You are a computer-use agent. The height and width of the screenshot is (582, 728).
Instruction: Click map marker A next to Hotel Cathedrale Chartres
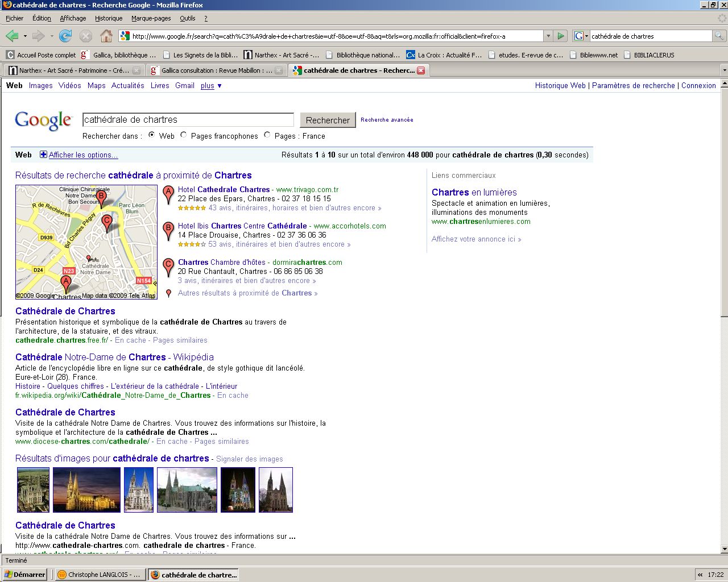(168, 194)
